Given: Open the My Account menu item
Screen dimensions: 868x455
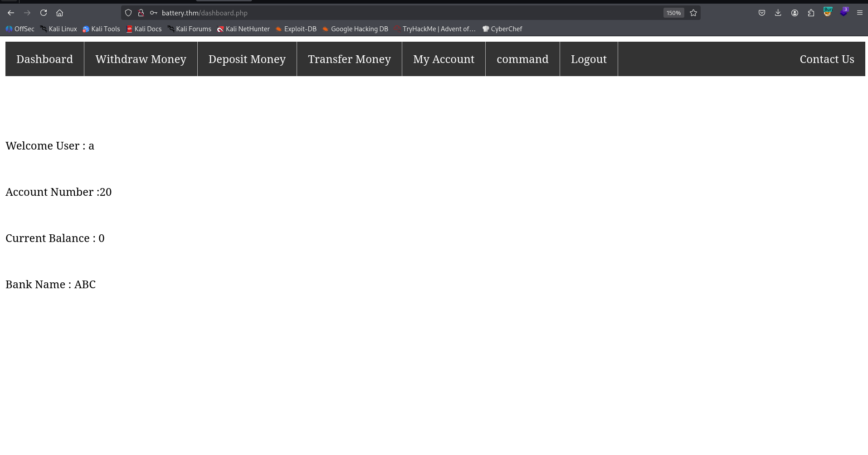Looking at the screenshot, I should coord(444,59).
